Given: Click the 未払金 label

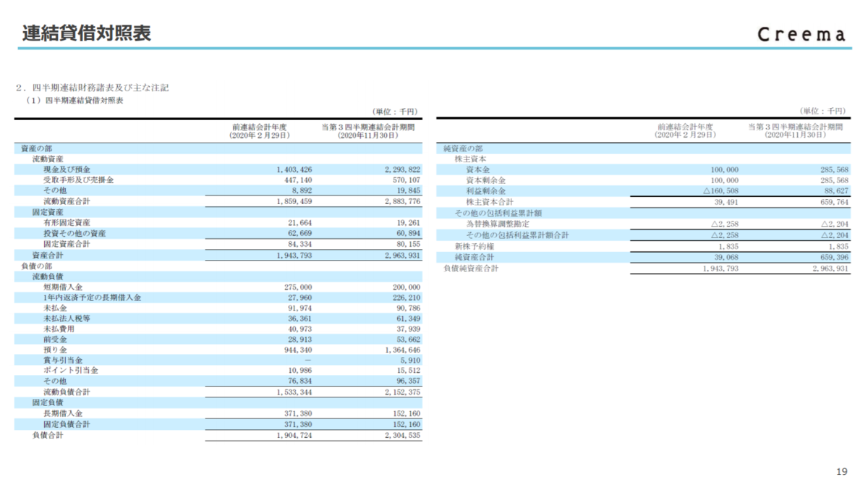Looking at the screenshot, I should pyautogui.click(x=55, y=308).
